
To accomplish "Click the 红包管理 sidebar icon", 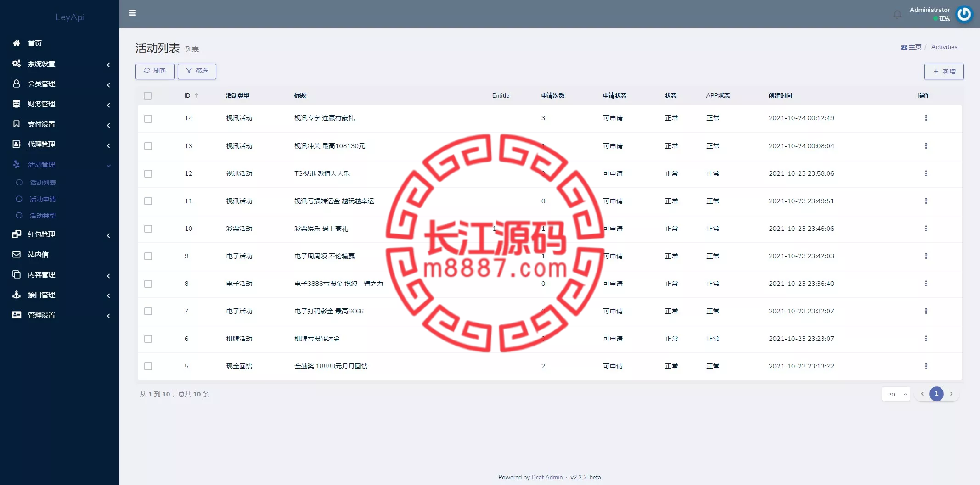I will tap(17, 234).
